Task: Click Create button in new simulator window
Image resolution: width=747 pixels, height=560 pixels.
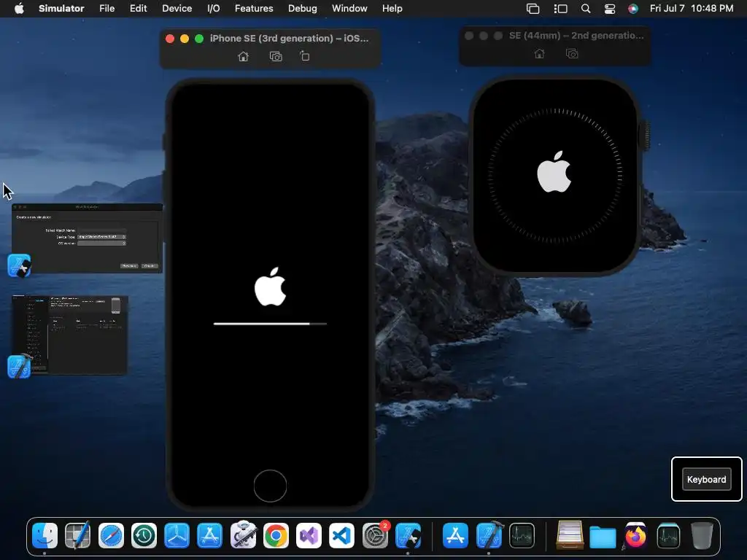Action: pos(149,265)
